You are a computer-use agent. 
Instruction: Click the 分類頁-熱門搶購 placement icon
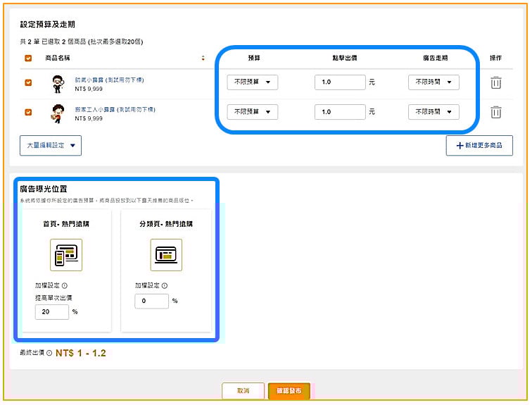pos(167,255)
